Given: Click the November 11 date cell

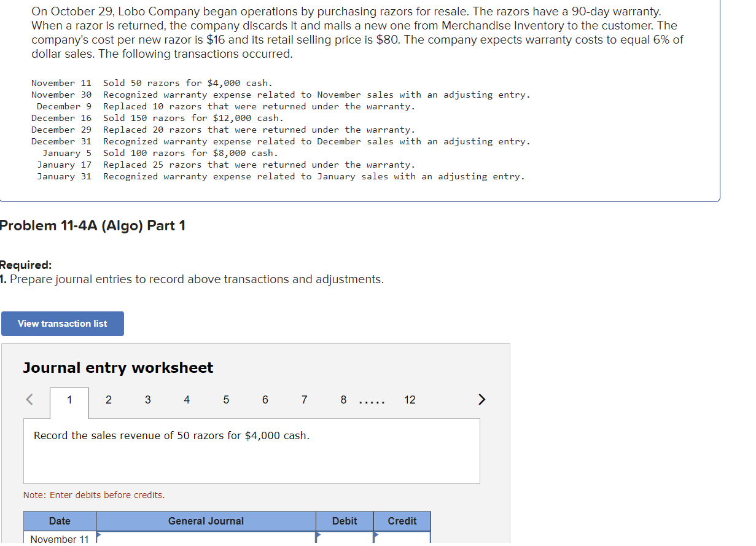Looking at the screenshot, I should [x=59, y=539].
